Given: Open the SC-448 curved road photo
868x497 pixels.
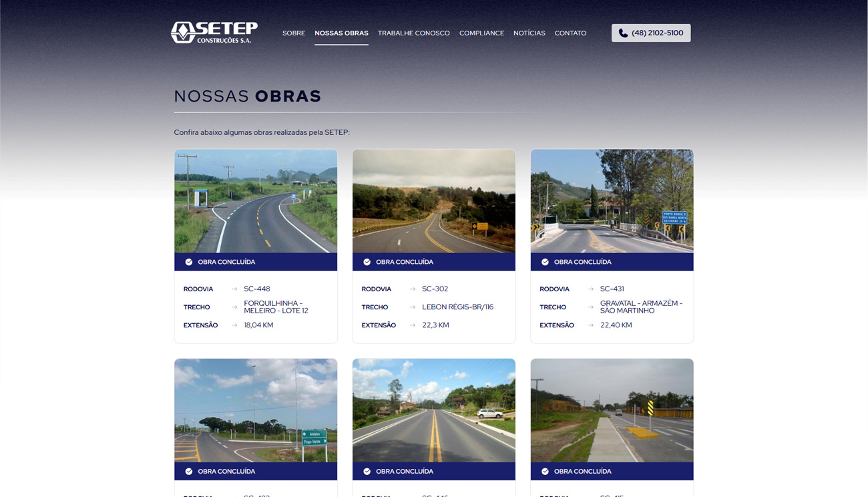Looking at the screenshot, I should pos(256,201).
